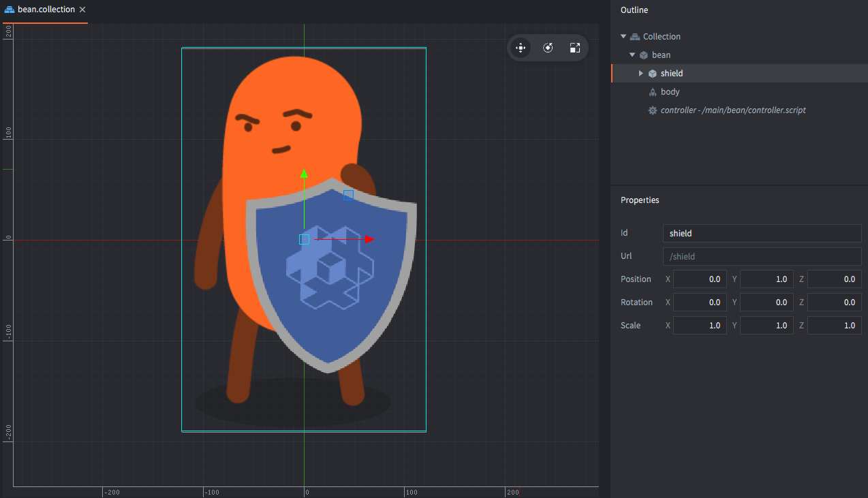Click the body sprite icon in Outline
Image resolution: width=868 pixels, height=498 pixels.
(x=652, y=92)
